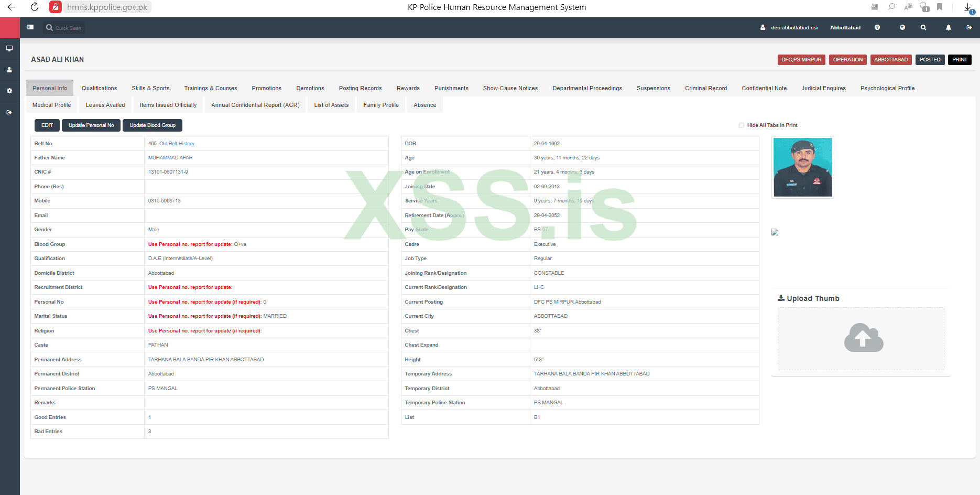Screen dimensions: 980x495
Task: Click the deo.abbottabad.osi username in header
Action: click(x=794, y=28)
